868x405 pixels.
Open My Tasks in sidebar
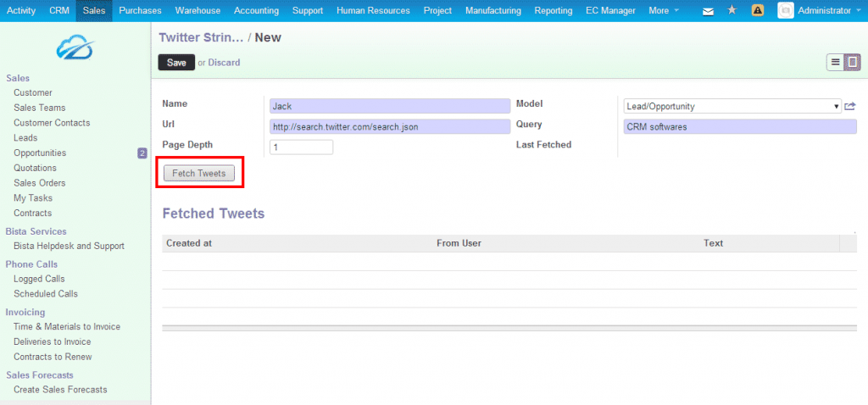tap(33, 198)
